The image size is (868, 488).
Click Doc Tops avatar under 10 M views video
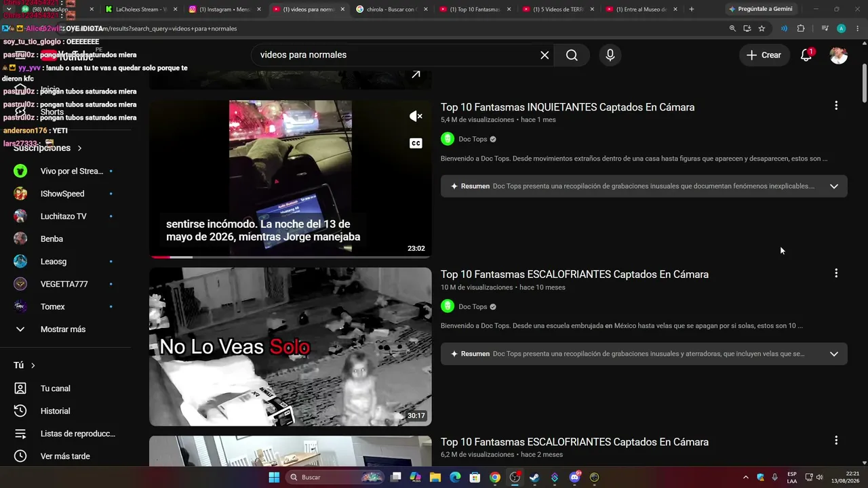448,306
